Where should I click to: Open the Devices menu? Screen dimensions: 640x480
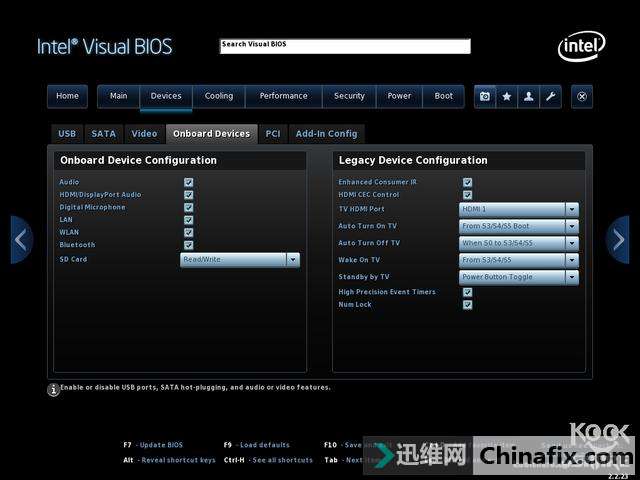point(166,96)
